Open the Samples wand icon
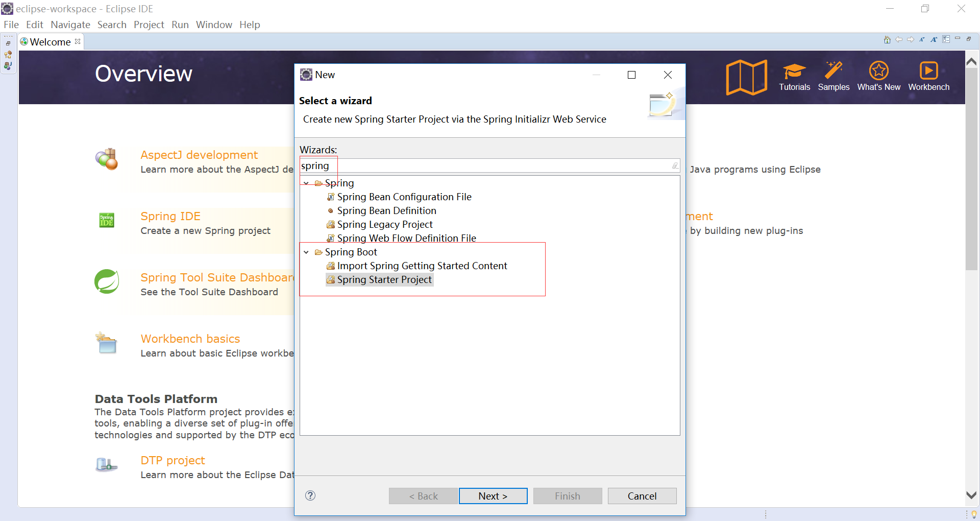 pos(834,70)
